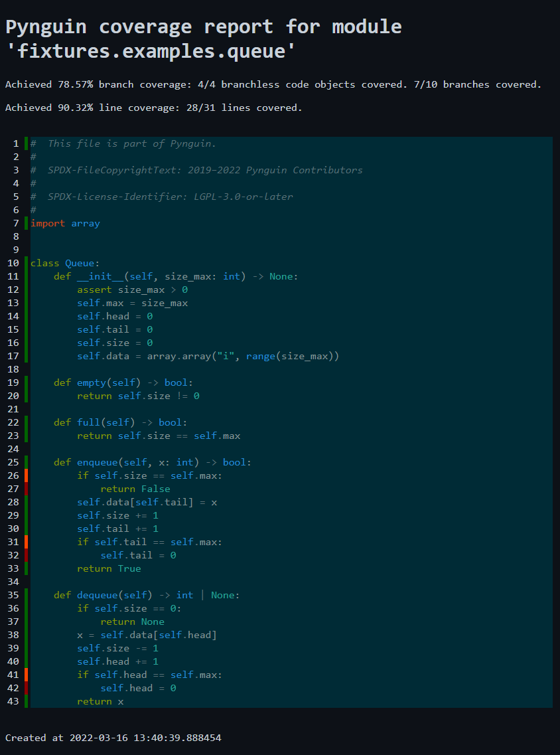Image resolution: width=560 pixels, height=755 pixels.
Task: Click the 'return self.size != 0' line
Action: pos(138,396)
